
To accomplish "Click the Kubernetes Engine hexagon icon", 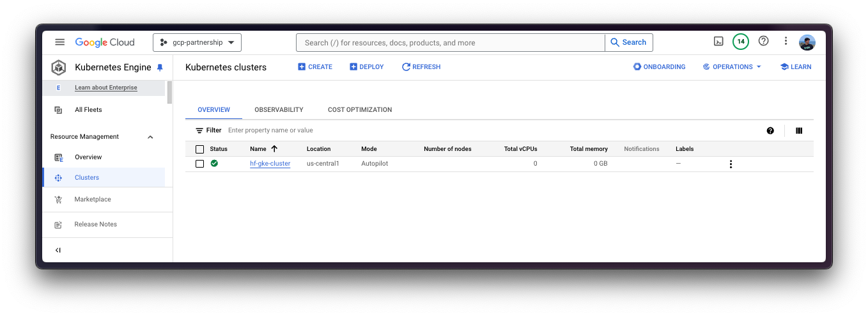I will point(59,67).
